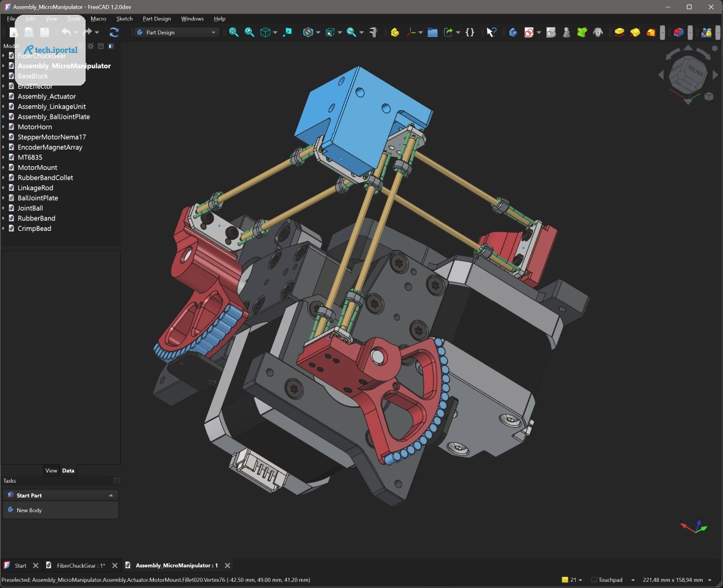Open the Help menu

(219, 19)
